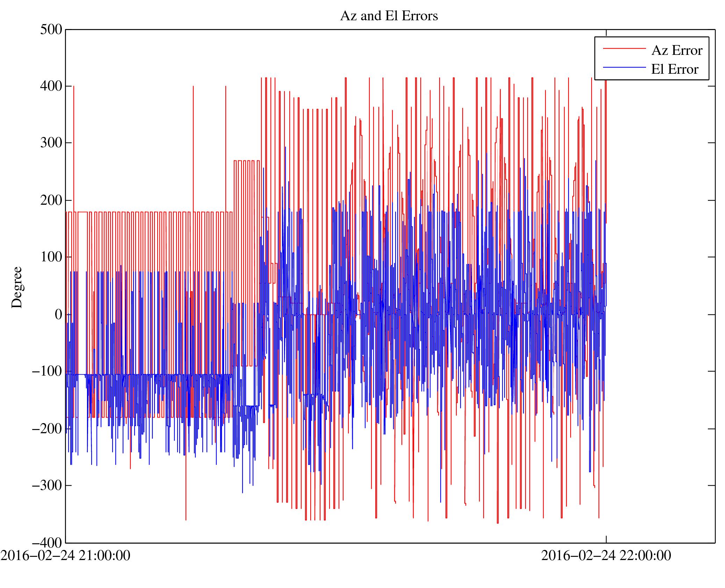Click the 0 y-axis tick label
The image size is (725, 588).
coord(58,315)
